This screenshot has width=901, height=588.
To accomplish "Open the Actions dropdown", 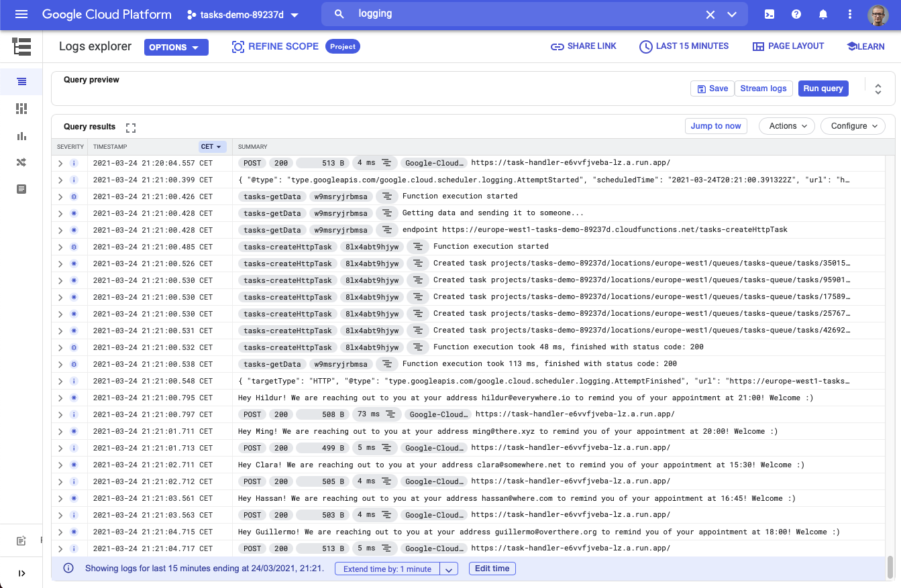I will [787, 126].
